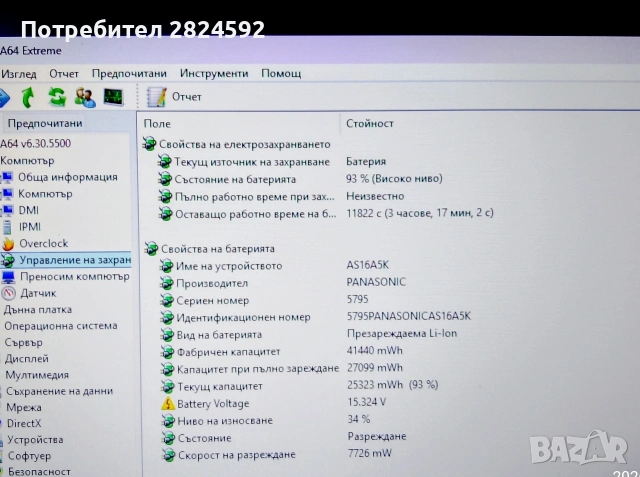Open the Безопасност category
Screen dimensions: 640x477
39,471
